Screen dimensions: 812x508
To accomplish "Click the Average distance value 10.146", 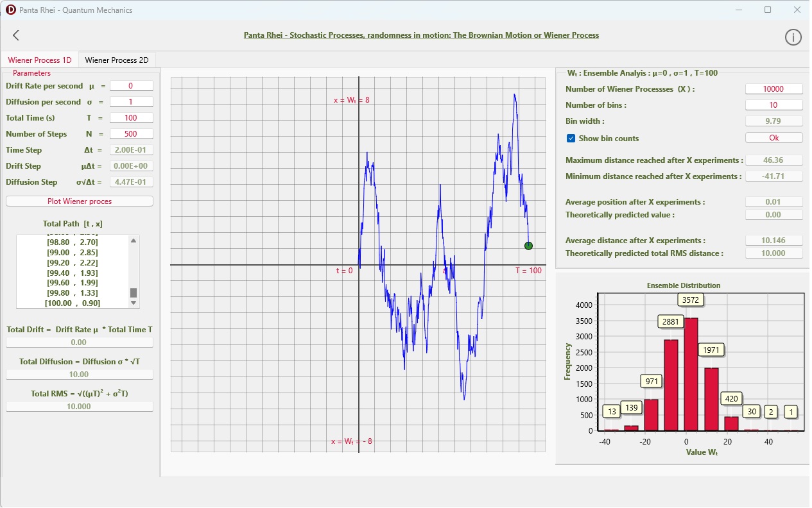I will [773, 241].
